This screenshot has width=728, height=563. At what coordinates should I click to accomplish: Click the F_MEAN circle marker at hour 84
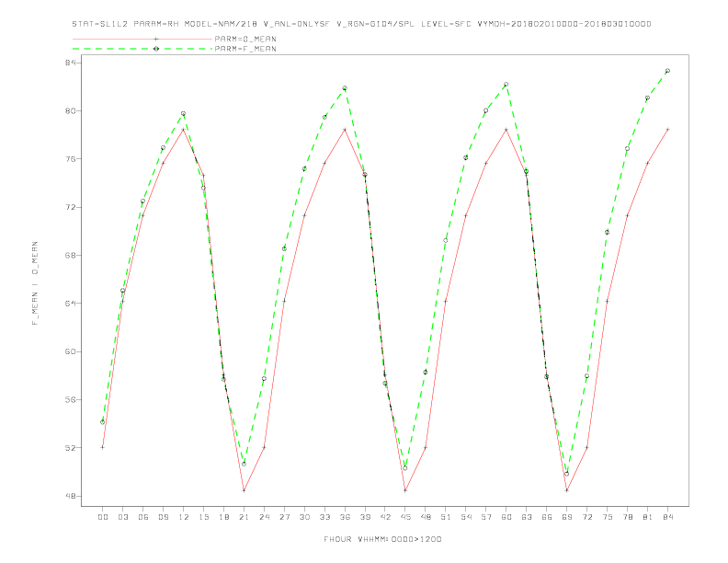[x=667, y=71]
